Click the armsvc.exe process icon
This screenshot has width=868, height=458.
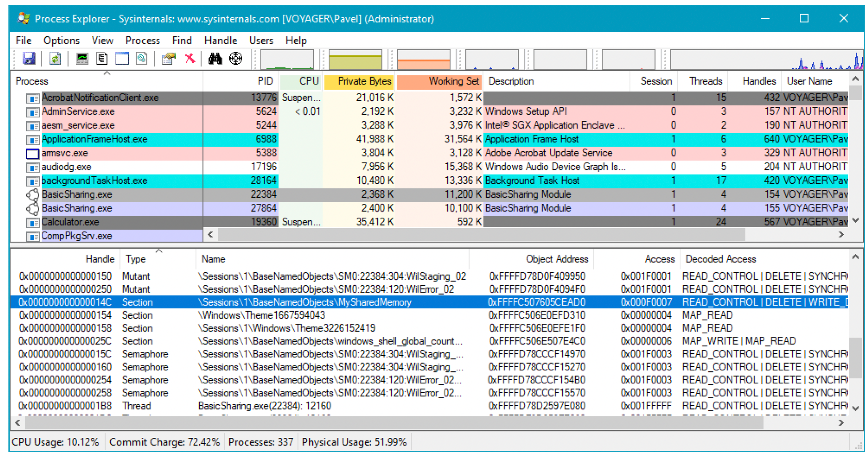coord(32,154)
